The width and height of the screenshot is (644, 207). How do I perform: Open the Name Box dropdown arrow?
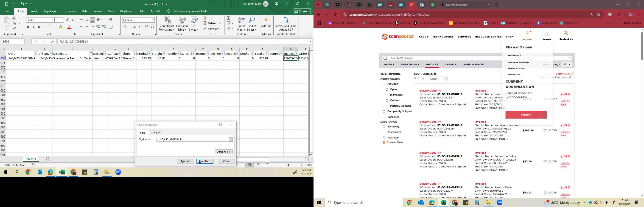(x=22, y=41)
